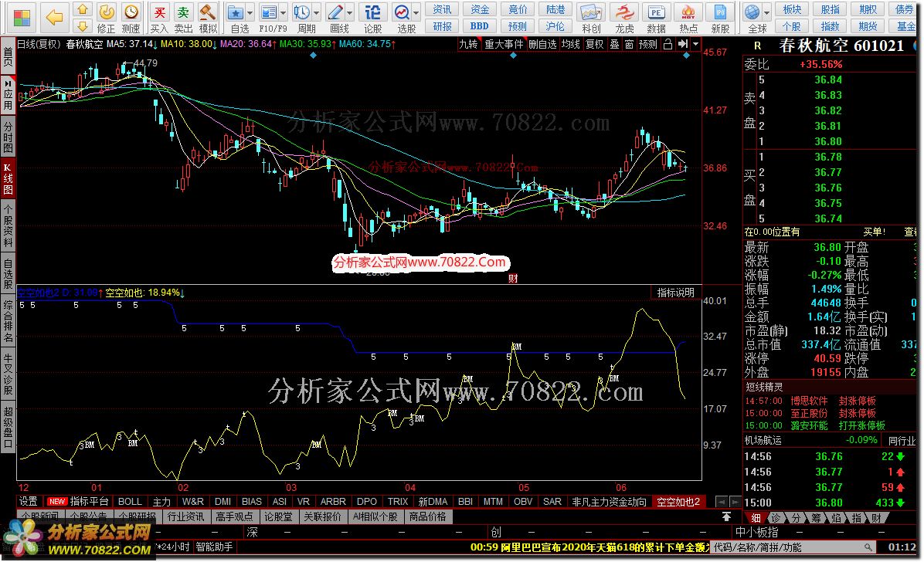The width and height of the screenshot is (924, 562).
Task: Click the 板块 sector button
Action: click(792, 9)
